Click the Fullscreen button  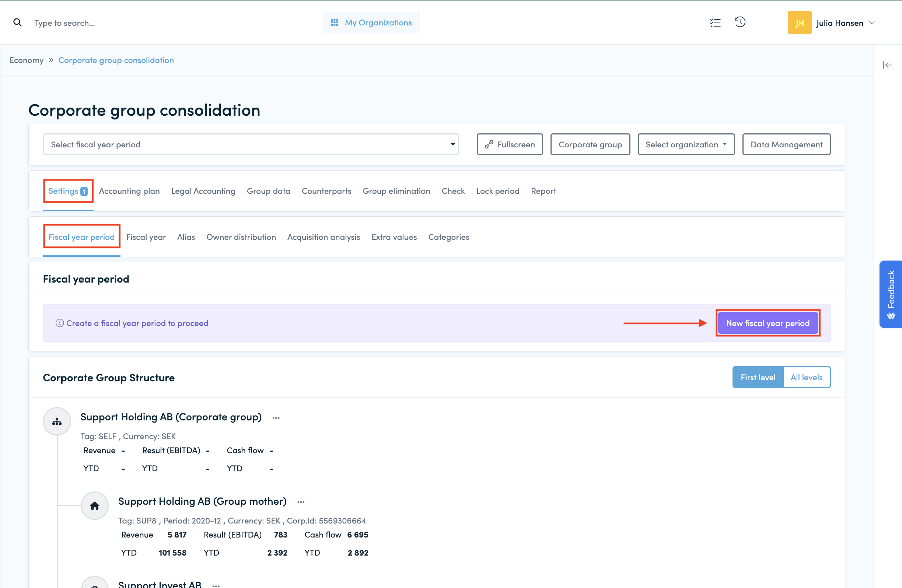509,144
